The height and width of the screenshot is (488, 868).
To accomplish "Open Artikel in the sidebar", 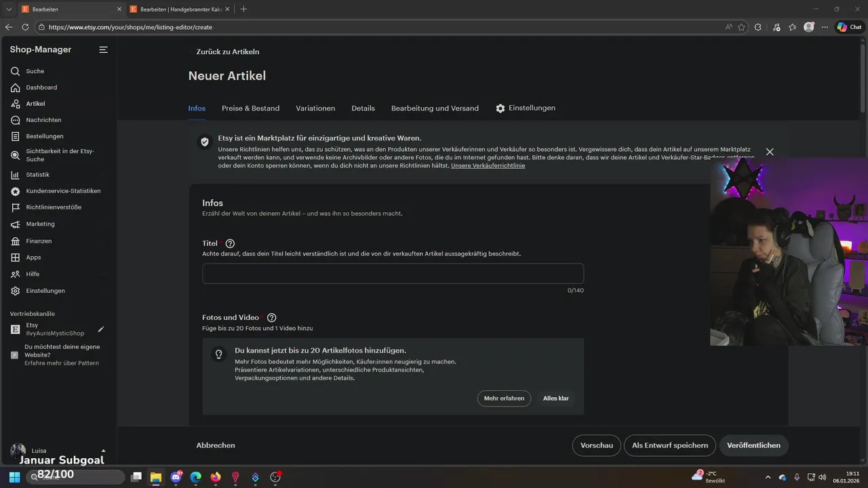I will (35, 104).
